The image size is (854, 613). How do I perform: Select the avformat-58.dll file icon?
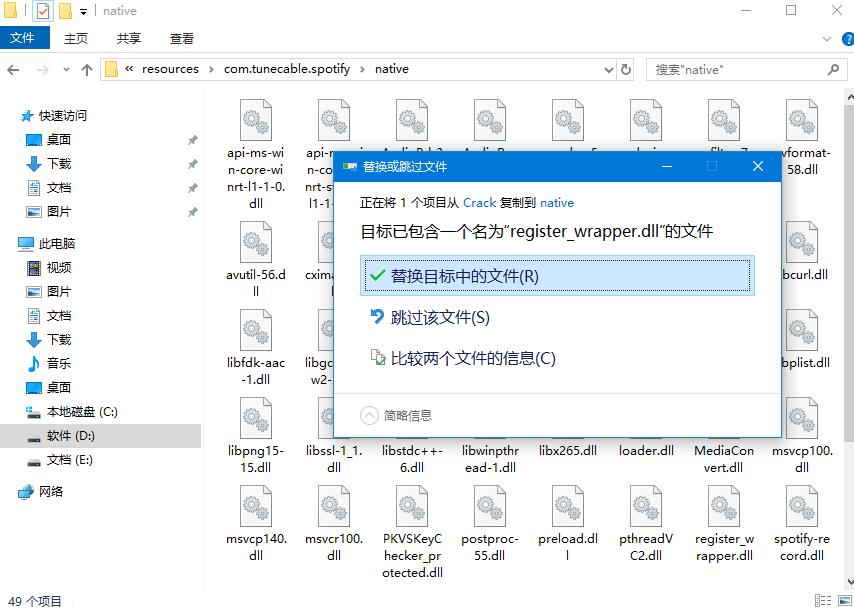point(802,120)
